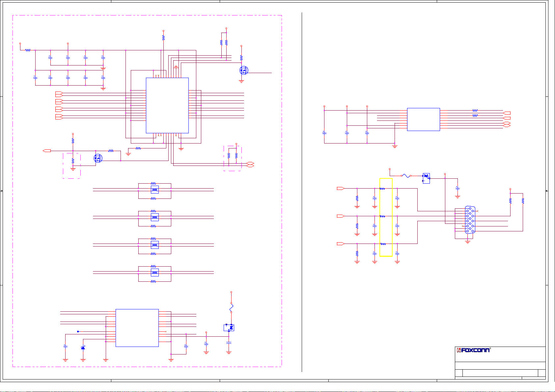Viewport: 555px width, 392px height.
Task: Select the MOSFET symbol below-left of the main IC
Action: pos(98,158)
